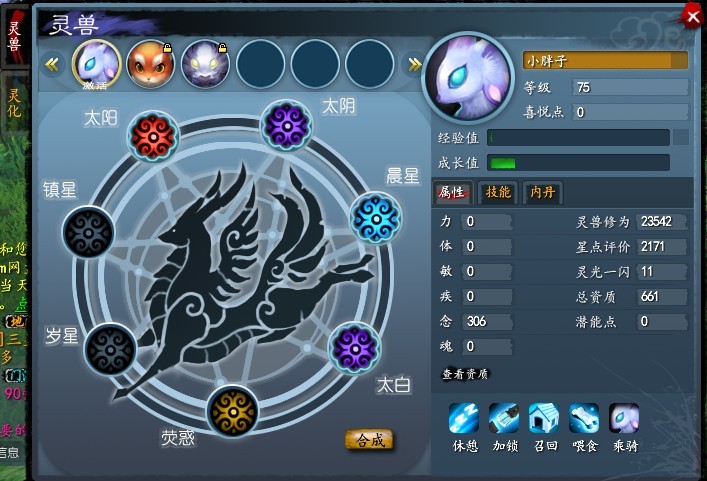Click the 休憩 rest icon
This screenshot has height=481, width=707.
[x=464, y=418]
